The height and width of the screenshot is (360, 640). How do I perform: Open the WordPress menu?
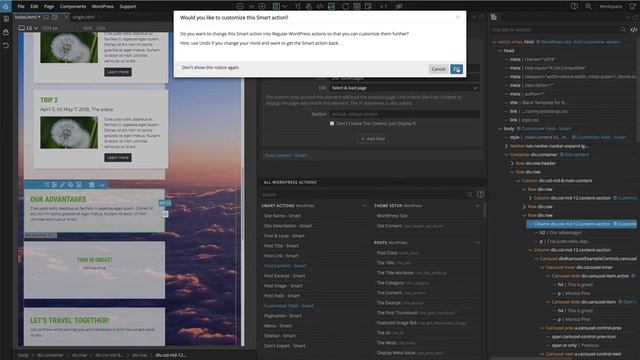(102, 7)
